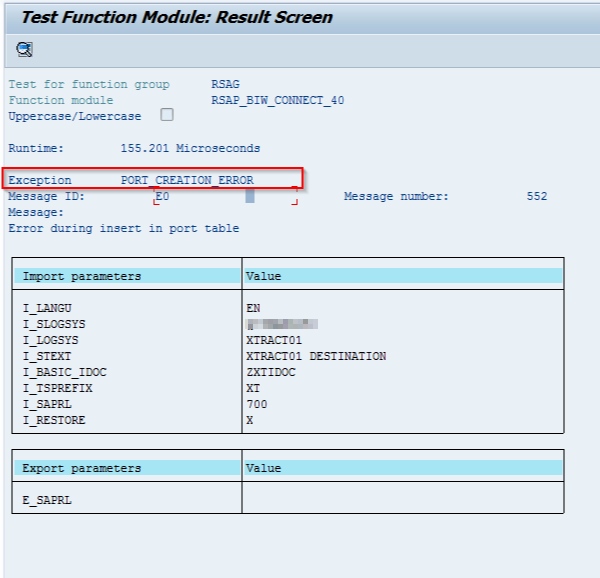Image resolution: width=600 pixels, height=578 pixels.
Task: Click the function group value RSAG
Action: click(225, 85)
